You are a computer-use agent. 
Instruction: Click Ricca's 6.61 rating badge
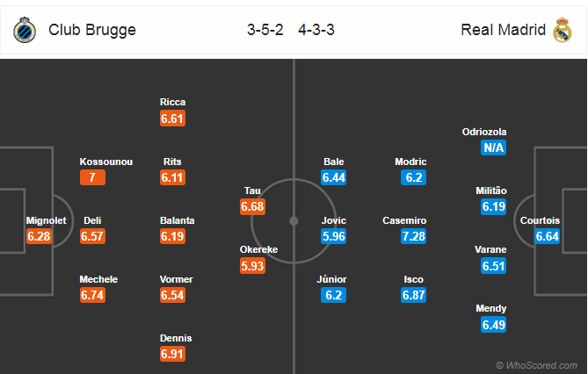pos(172,119)
